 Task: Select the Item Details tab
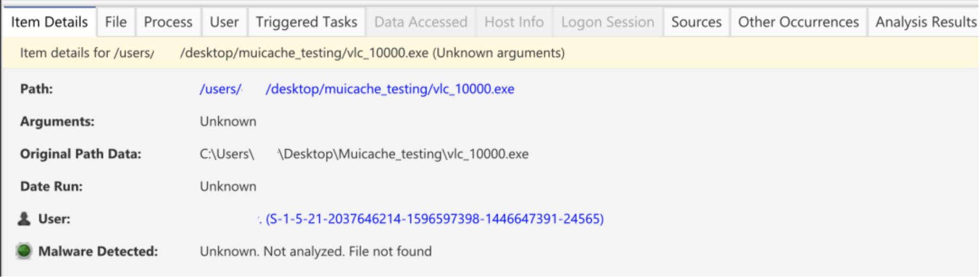49,22
